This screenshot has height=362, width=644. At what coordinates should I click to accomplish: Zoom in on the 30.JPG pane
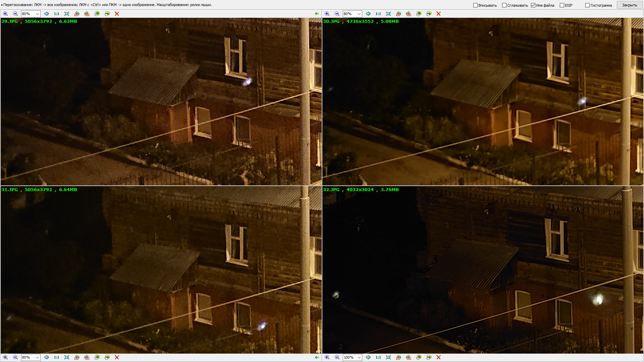[x=327, y=14]
